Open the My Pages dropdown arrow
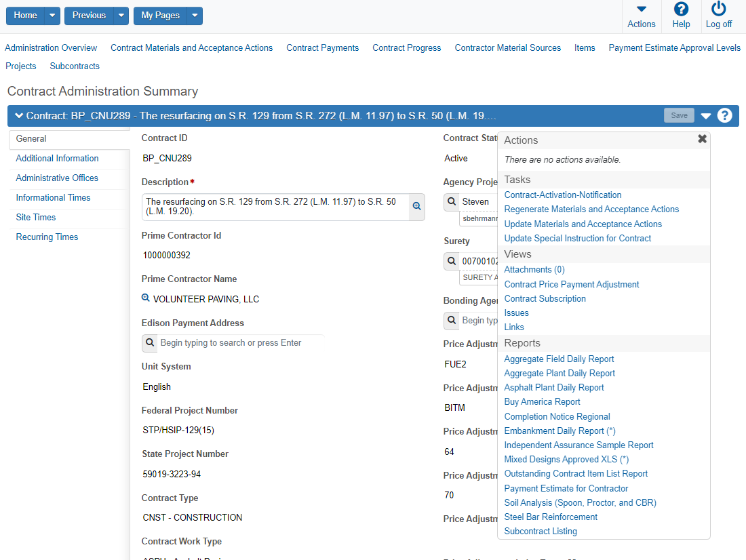 pyautogui.click(x=194, y=16)
